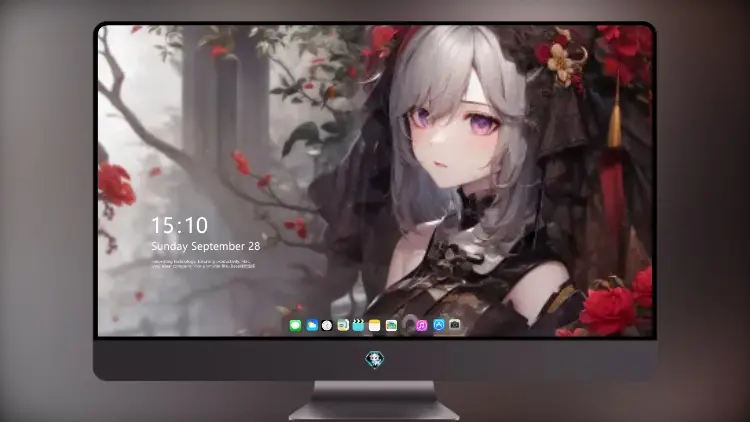Click the small quote text under date
Screen dimensions: 750x422
pyautogui.click(x=203, y=264)
